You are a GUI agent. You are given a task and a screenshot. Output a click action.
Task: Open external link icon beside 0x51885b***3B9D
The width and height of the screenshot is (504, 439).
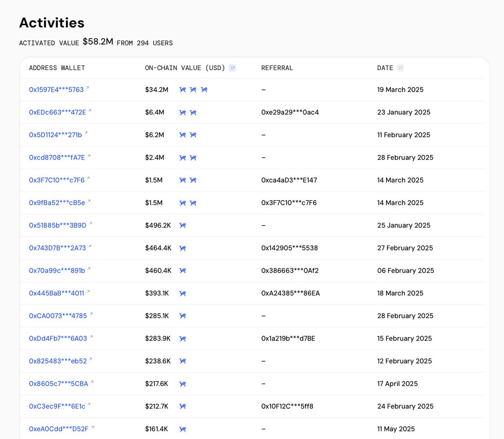(90, 224)
